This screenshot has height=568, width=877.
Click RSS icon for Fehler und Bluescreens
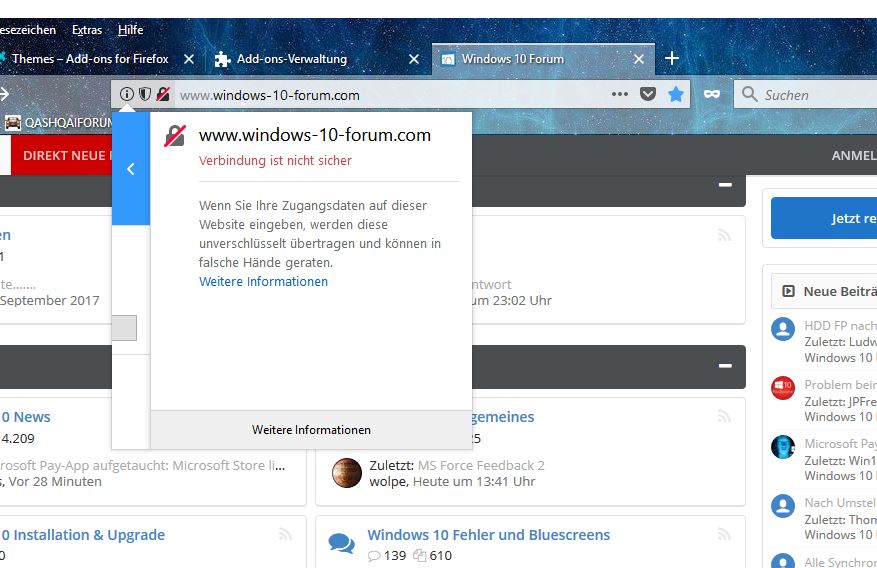tap(724, 534)
